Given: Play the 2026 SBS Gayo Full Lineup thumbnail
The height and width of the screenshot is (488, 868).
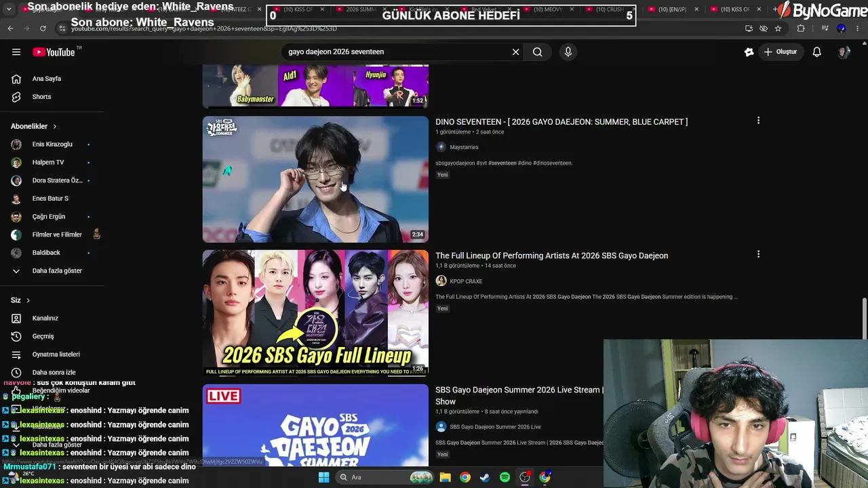Looking at the screenshot, I should point(315,312).
